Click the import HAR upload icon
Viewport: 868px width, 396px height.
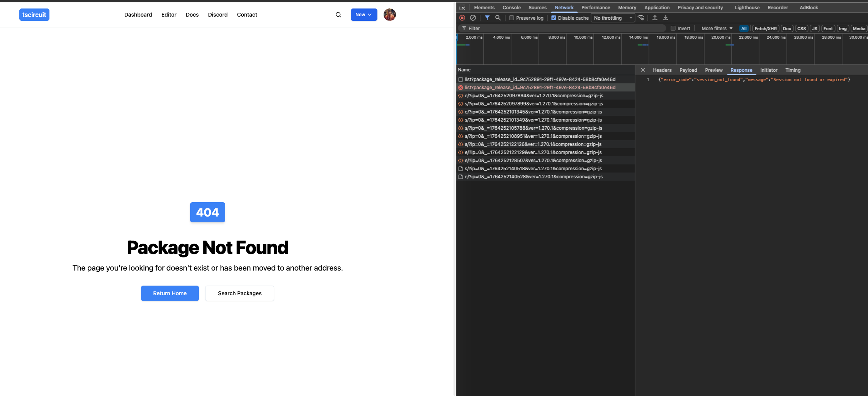pyautogui.click(x=655, y=18)
